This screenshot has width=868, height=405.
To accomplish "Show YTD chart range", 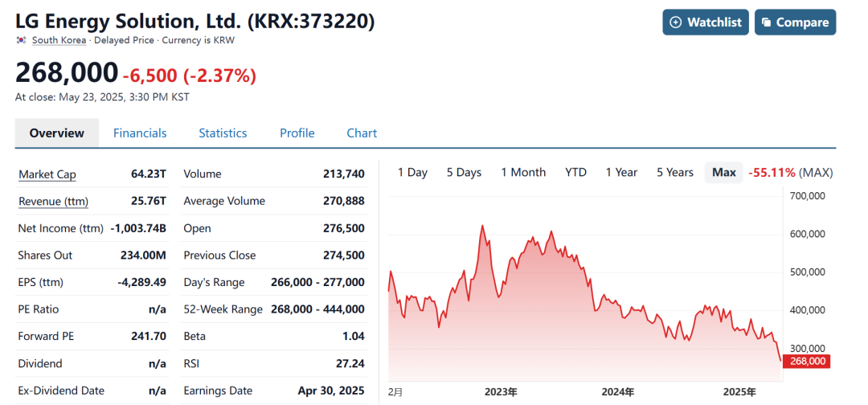I will coord(575,173).
